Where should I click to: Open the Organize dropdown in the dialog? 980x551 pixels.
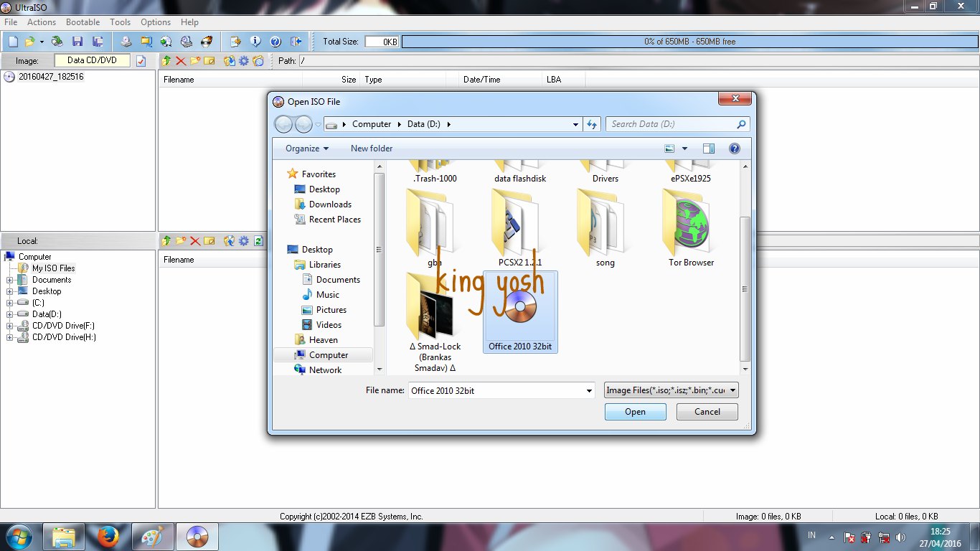coord(307,149)
